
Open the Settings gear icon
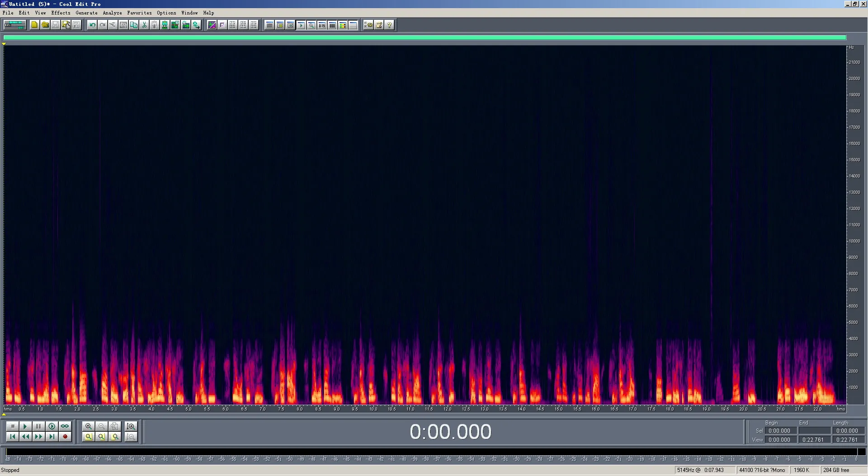tap(368, 25)
